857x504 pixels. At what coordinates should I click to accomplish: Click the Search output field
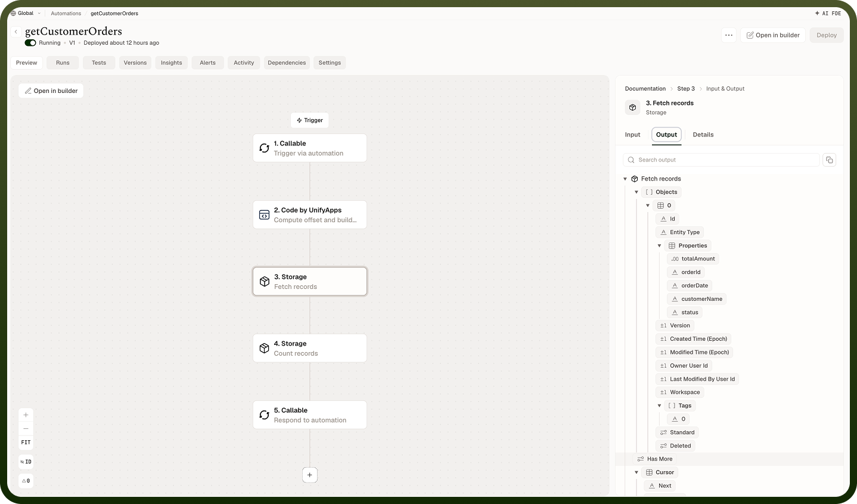(x=721, y=160)
